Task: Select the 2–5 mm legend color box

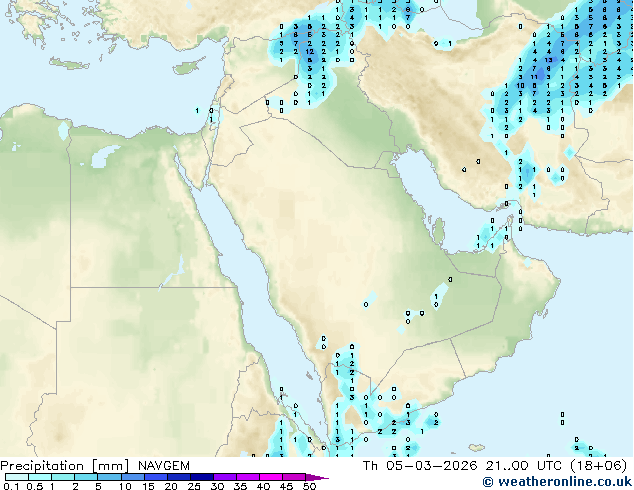Action: 86,477
